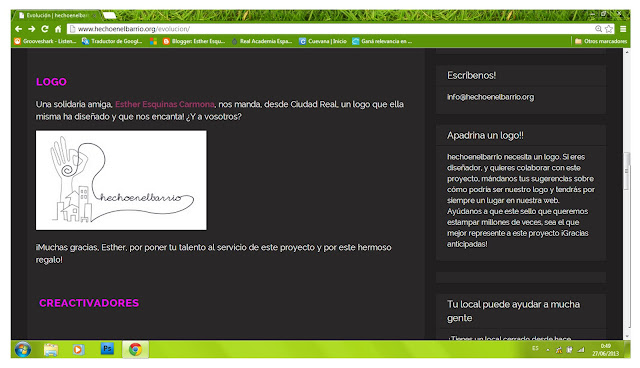Open the Traductor de Google bookmark
This screenshot has height=368, width=640.
tap(112, 41)
